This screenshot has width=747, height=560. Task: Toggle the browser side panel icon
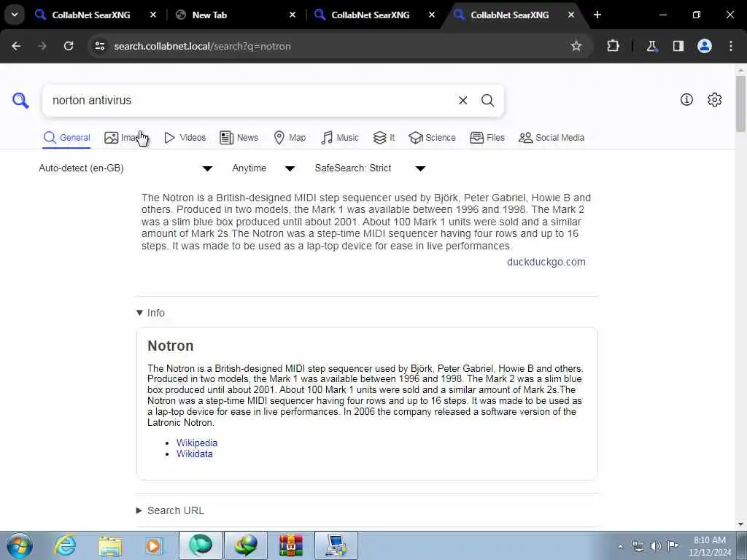(x=678, y=46)
